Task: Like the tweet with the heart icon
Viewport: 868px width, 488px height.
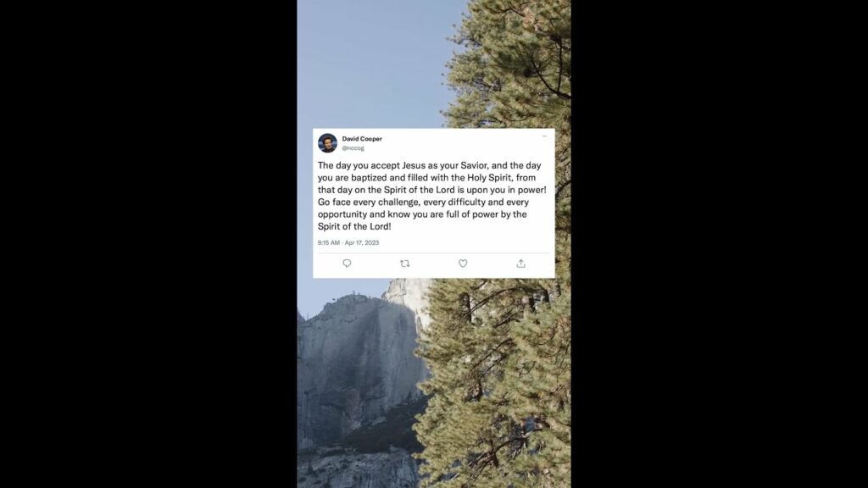Action: pos(463,263)
